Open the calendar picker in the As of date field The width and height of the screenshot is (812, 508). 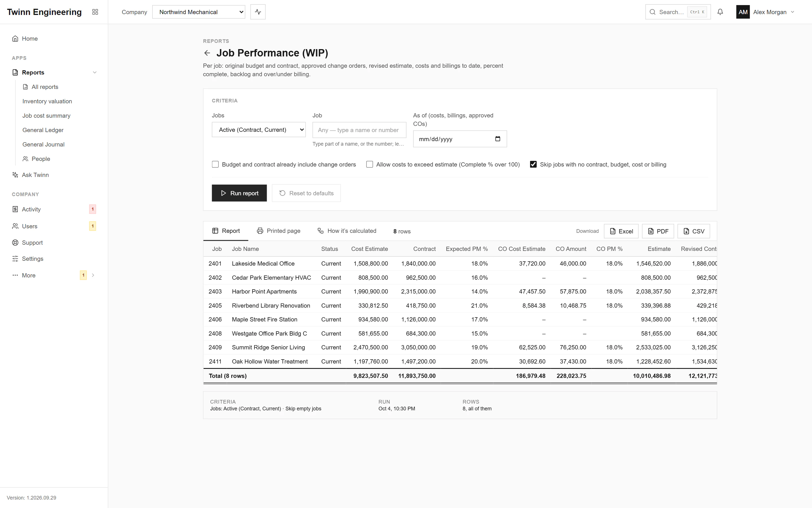click(x=498, y=139)
